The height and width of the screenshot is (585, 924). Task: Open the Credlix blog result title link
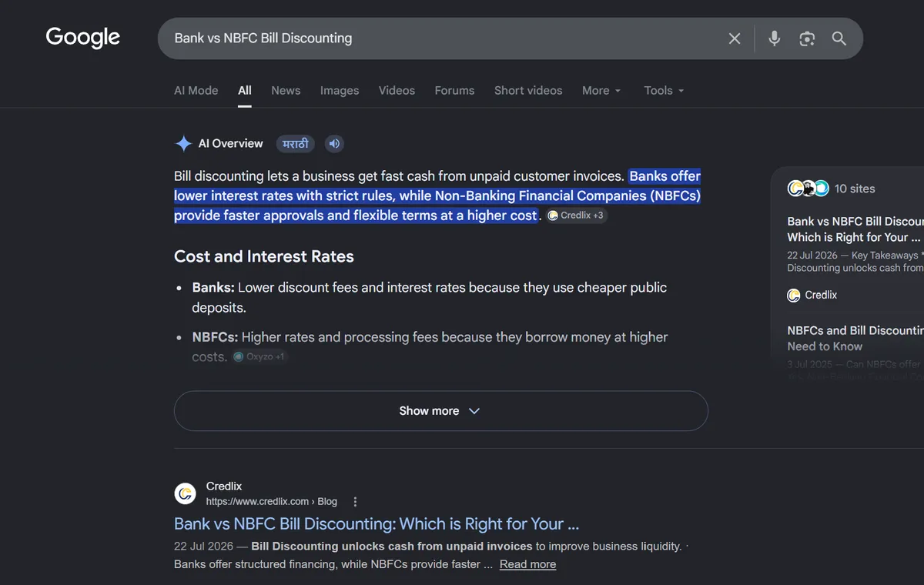(377, 524)
